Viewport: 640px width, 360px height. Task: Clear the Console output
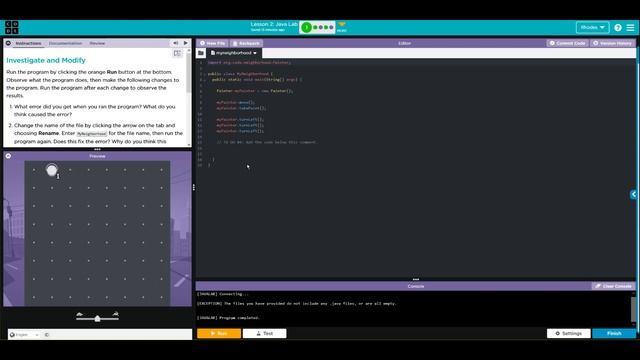(613, 286)
